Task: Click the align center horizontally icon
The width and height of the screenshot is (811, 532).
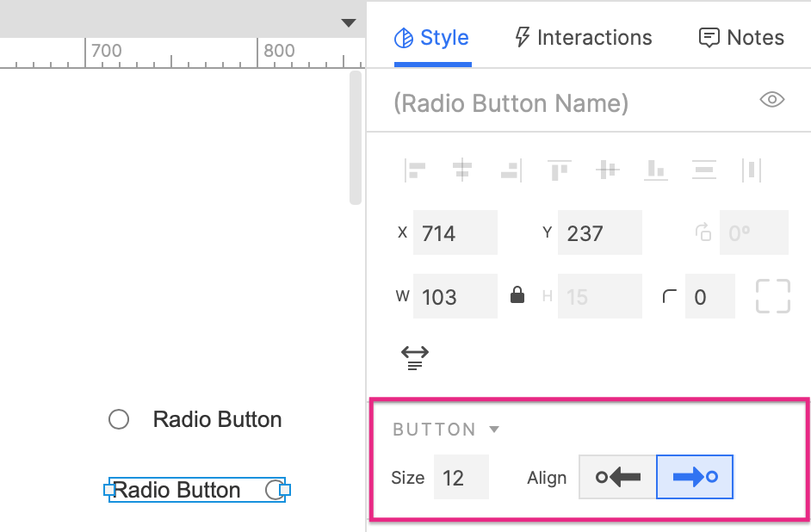Action: (463, 170)
